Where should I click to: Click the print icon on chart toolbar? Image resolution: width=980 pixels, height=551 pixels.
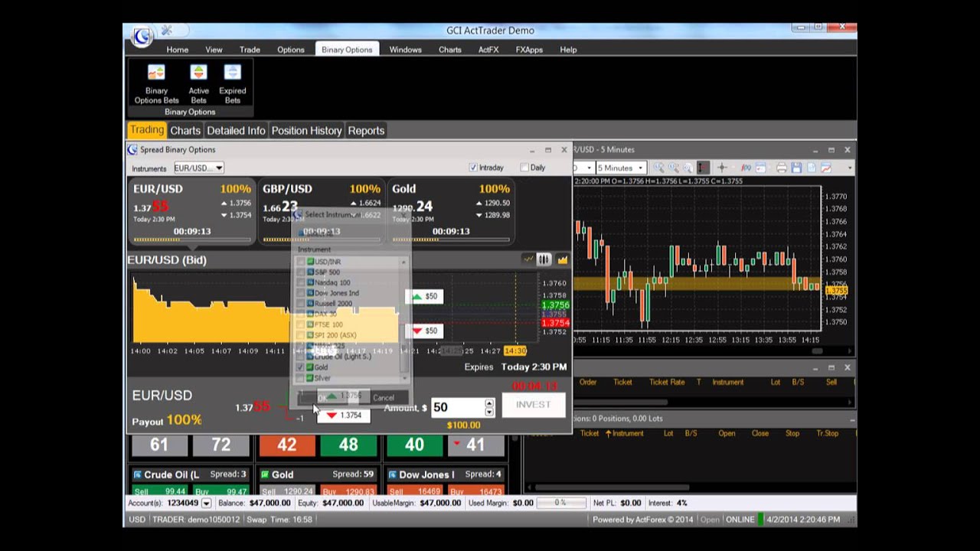[x=781, y=168]
